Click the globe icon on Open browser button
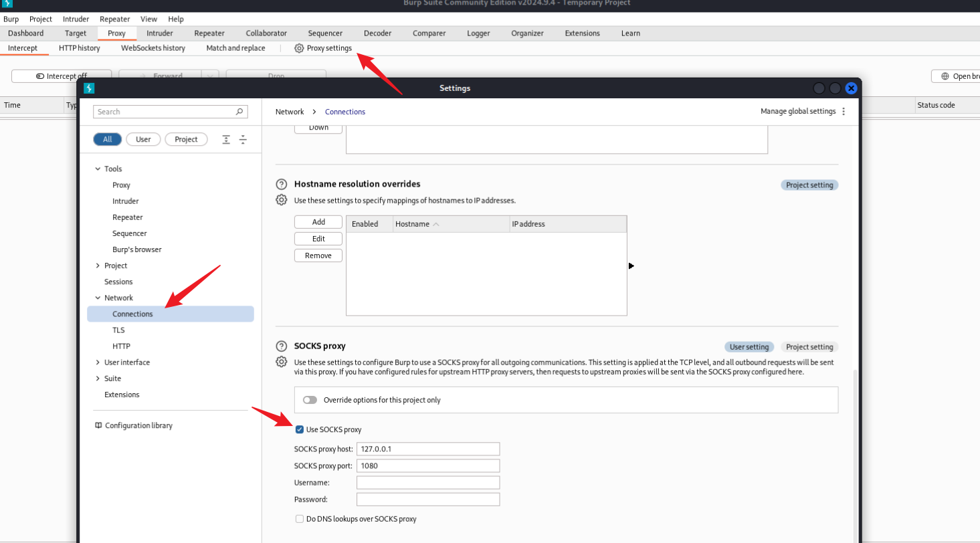 [x=945, y=76]
